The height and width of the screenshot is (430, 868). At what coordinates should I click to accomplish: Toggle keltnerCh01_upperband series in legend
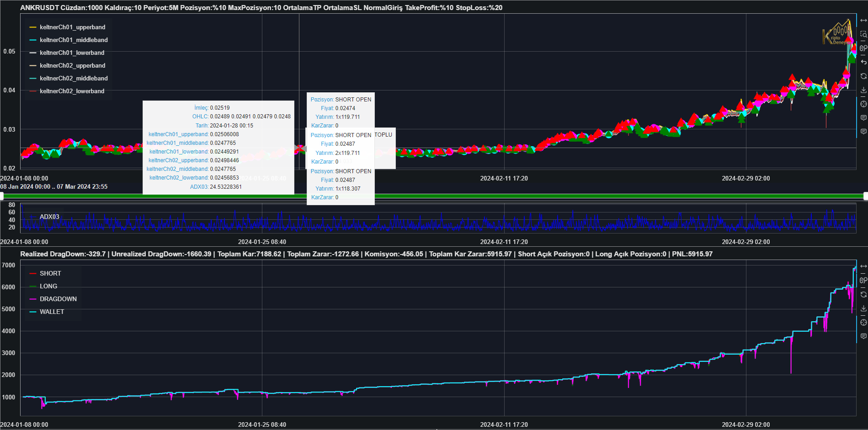point(72,27)
